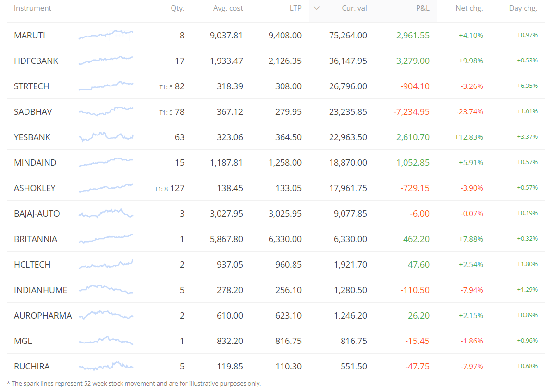This screenshot has width=553, height=392.
Task: Sort by Net chg. column header
Action: click(469, 8)
